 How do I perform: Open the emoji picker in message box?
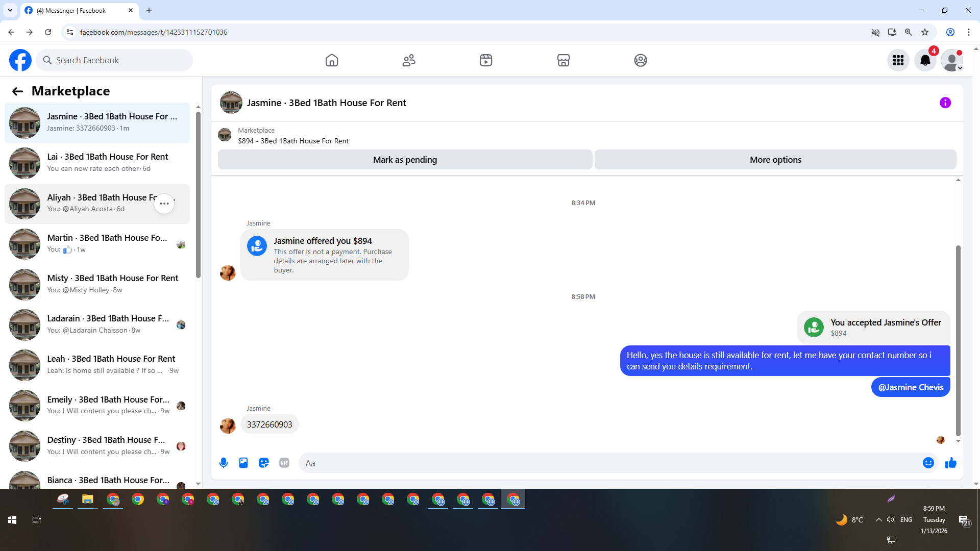(928, 463)
